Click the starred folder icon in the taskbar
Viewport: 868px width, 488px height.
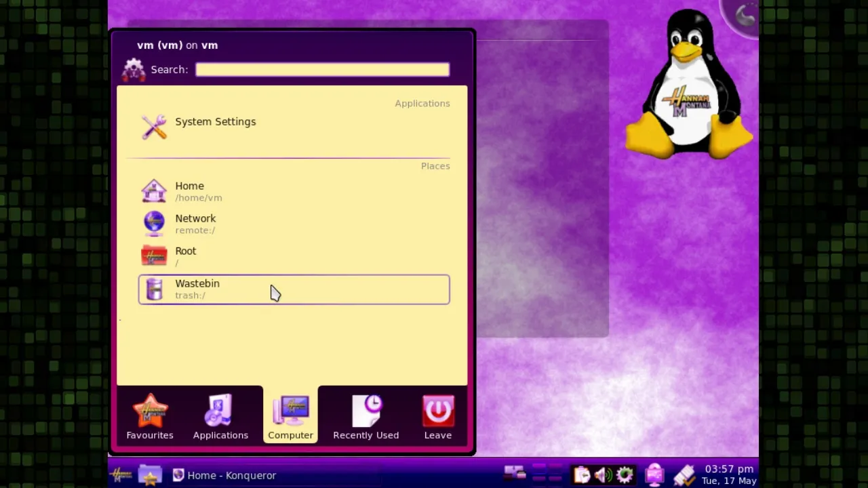click(x=150, y=475)
